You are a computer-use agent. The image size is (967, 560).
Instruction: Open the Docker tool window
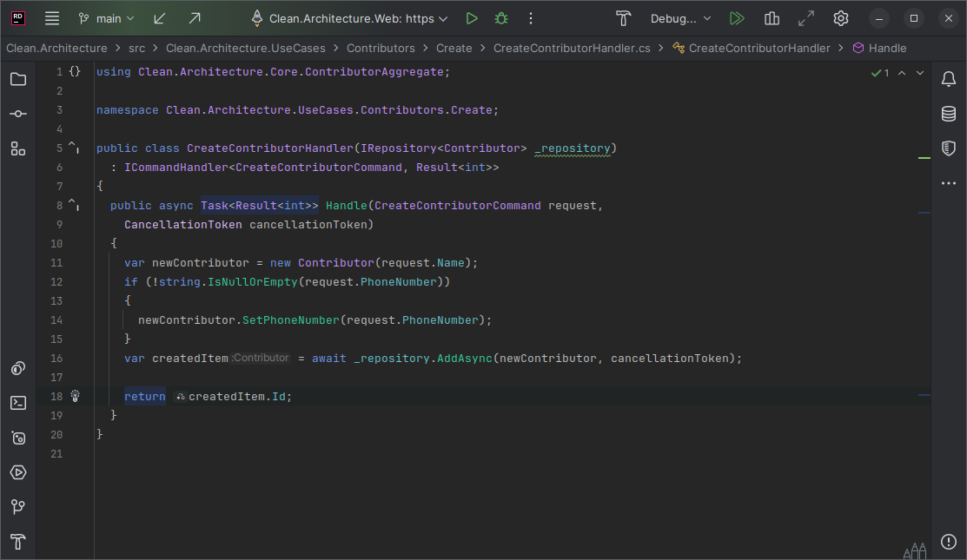[x=18, y=438]
